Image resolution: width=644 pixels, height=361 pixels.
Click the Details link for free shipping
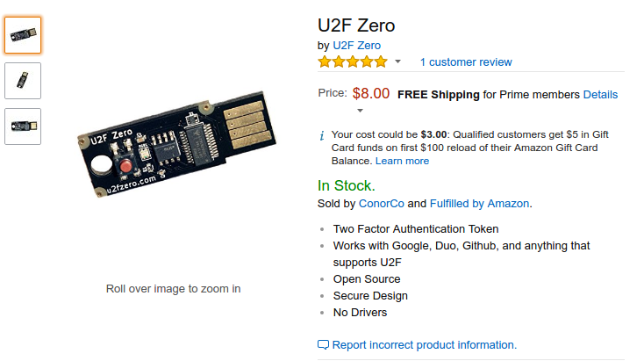[x=600, y=95]
